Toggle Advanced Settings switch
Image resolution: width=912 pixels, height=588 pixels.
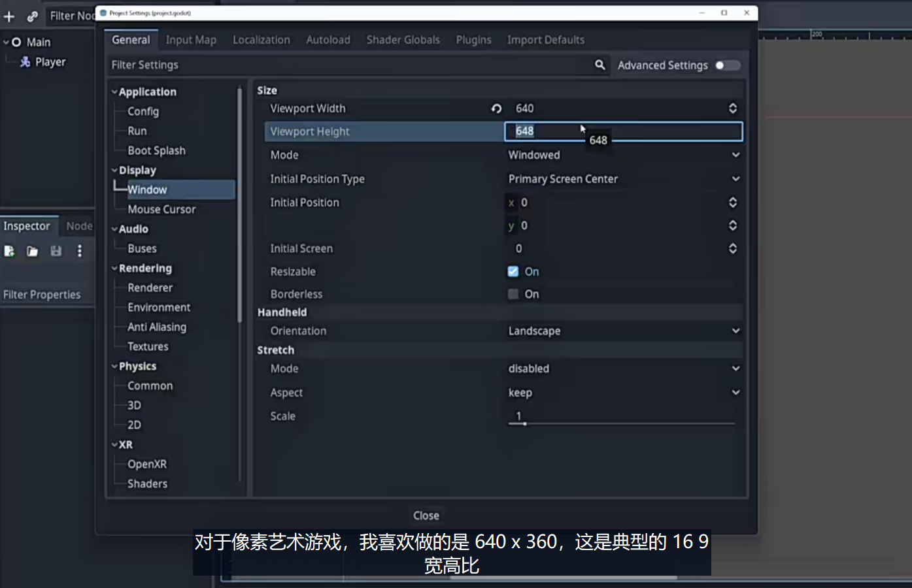tap(728, 65)
